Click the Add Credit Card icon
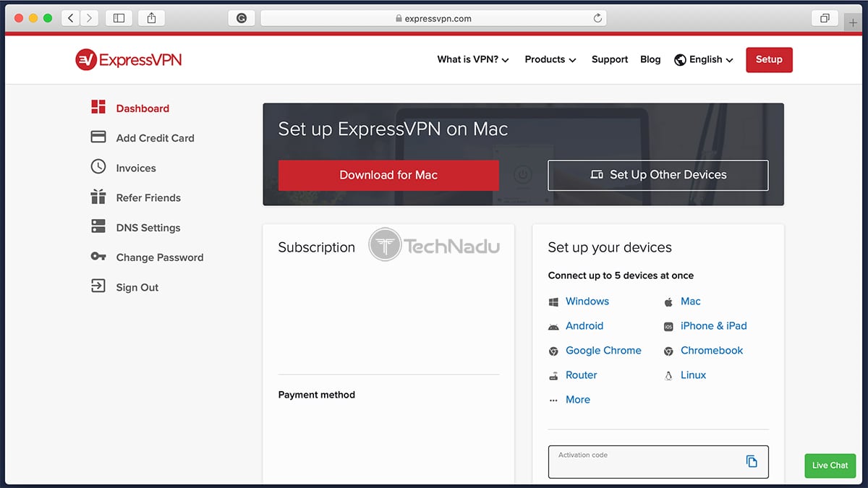This screenshot has height=488, width=868. [98, 137]
